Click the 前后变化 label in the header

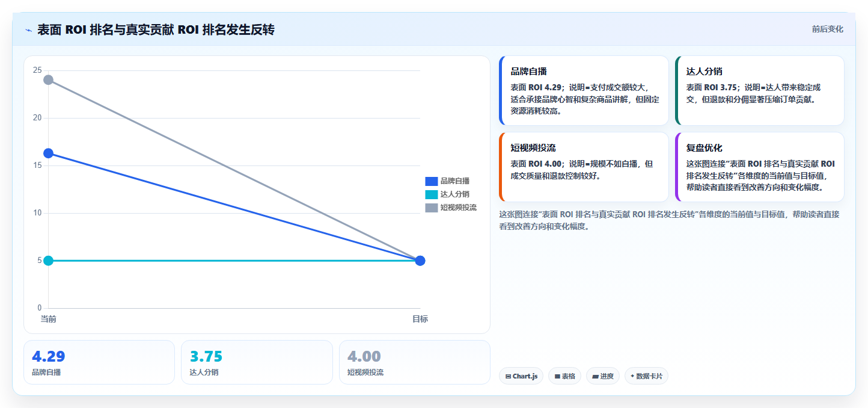point(827,29)
